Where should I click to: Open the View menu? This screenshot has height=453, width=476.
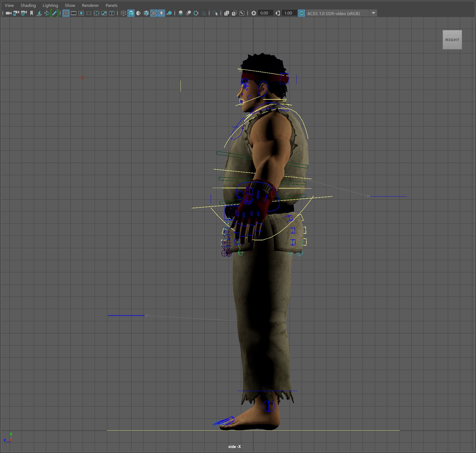pos(9,5)
